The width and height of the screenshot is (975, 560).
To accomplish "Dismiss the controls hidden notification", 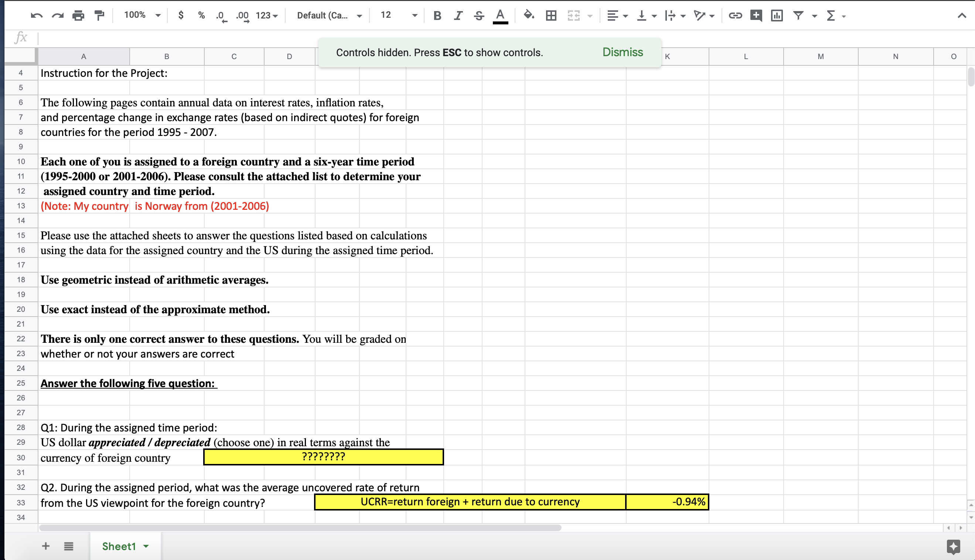I will (622, 52).
